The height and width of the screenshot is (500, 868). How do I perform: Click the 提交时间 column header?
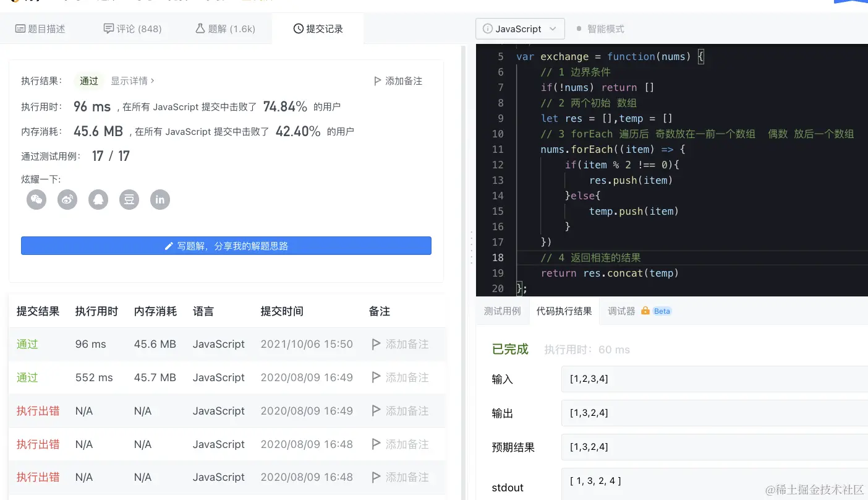282,311
